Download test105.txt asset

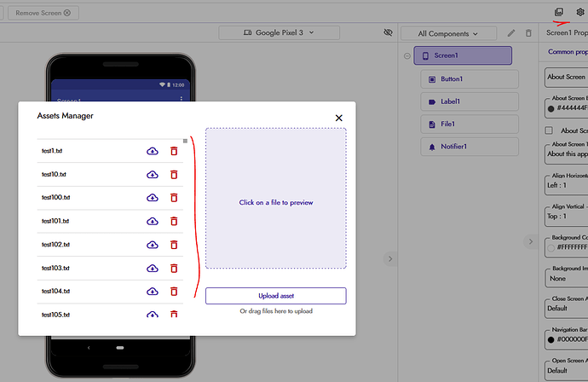[x=153, y=314]
